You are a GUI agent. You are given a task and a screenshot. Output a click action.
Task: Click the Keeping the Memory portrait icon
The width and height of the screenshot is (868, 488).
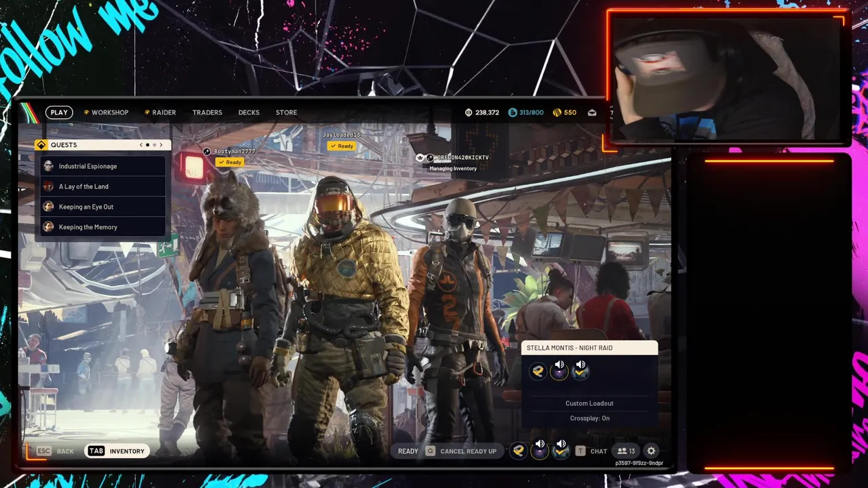tap(48, 227)
